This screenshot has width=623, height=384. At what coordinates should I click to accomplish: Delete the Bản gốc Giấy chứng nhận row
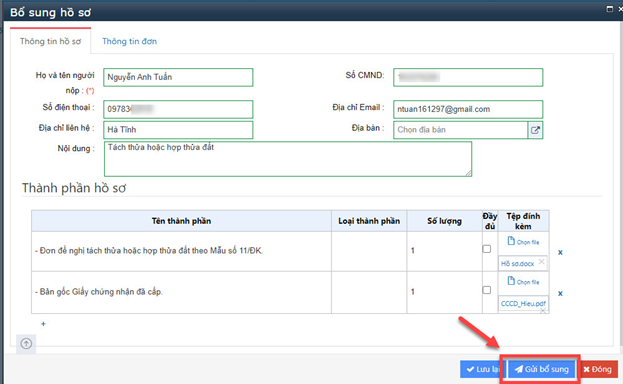point(560,293)
